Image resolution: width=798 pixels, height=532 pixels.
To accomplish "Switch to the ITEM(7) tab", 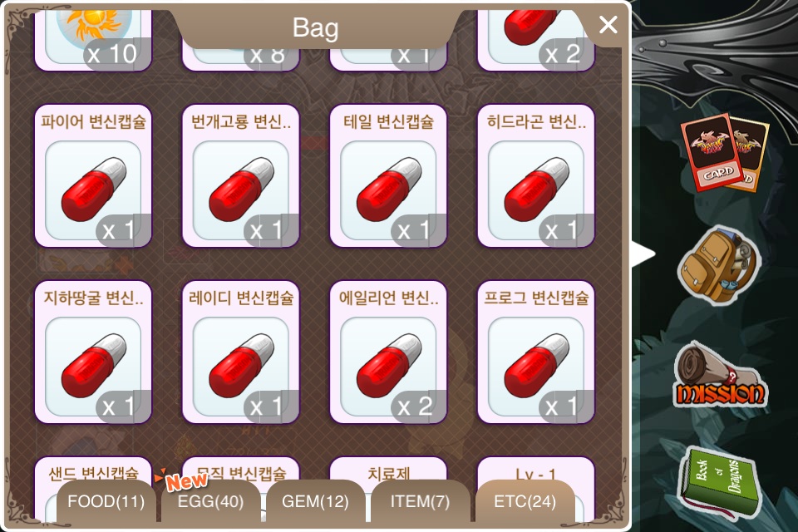I will pyautogui.click(x=421, y=501).
